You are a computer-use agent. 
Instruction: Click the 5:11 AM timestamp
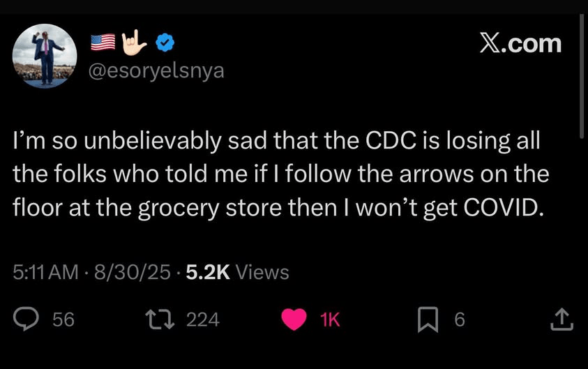tap(45, 271)
